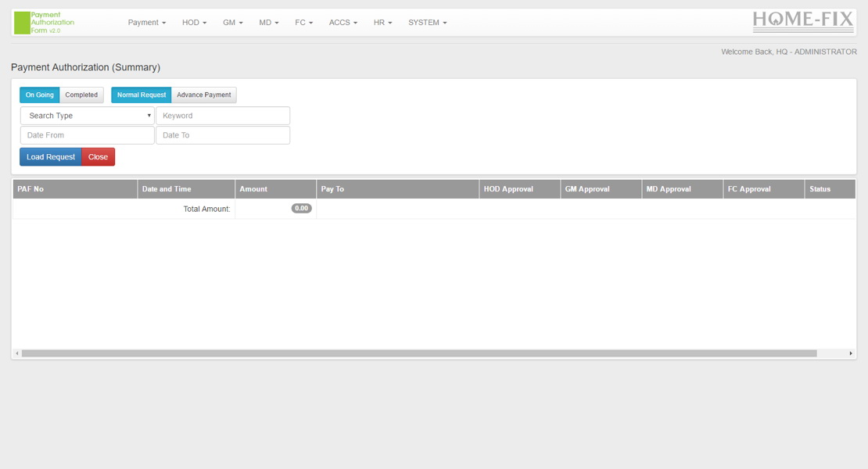
Task: Open the ACCS dropdown menu
Action: 343,23
